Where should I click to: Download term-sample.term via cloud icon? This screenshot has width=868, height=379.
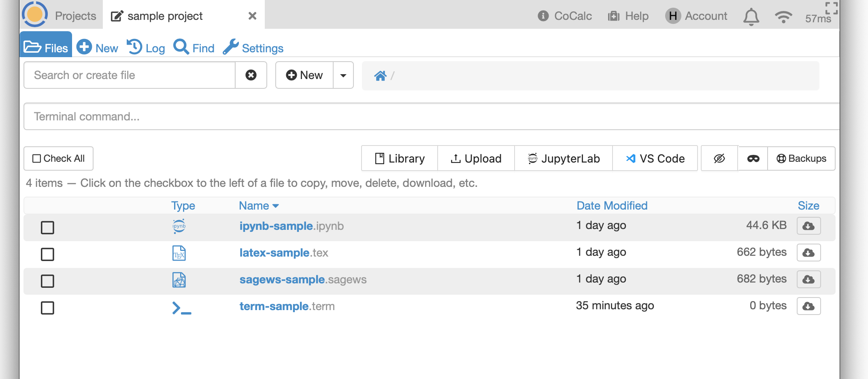(808, 306)
